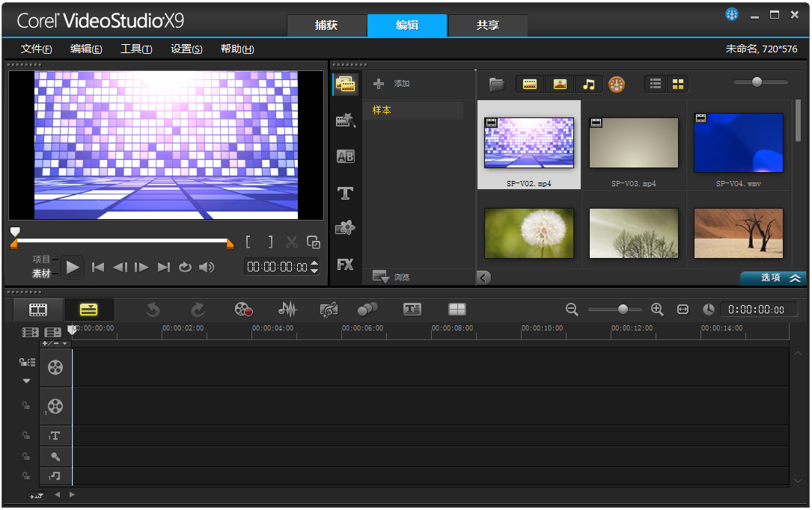Open the Sound Mixer
Image resolution: width=812 pixels, height=510 pixels.
pos(287,310)
